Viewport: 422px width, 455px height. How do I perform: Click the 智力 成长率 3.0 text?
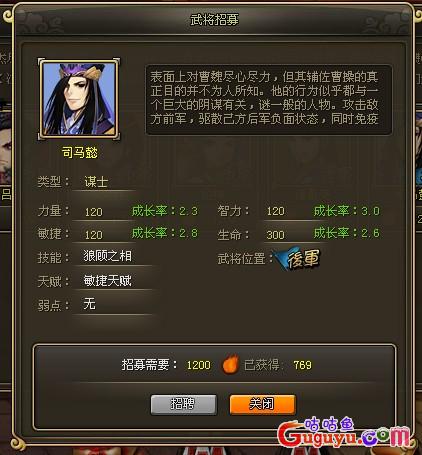(x=346, y=211)
